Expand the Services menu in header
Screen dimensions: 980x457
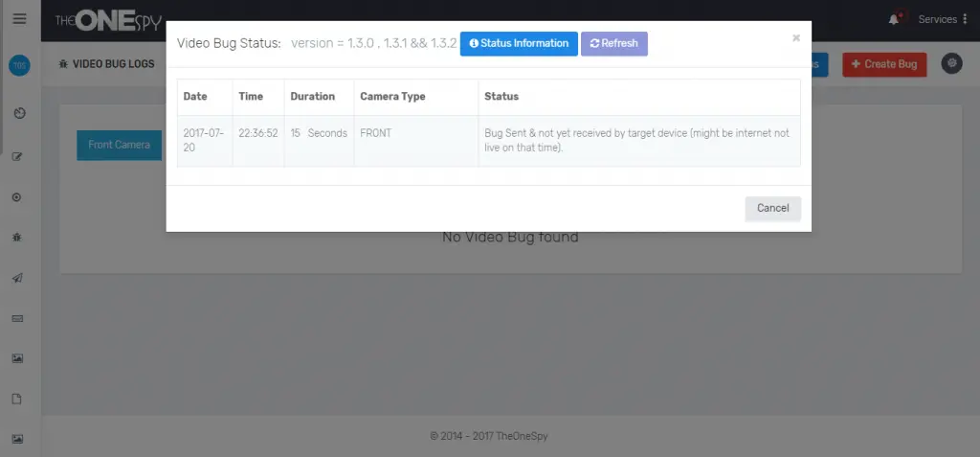pos(942,19)
